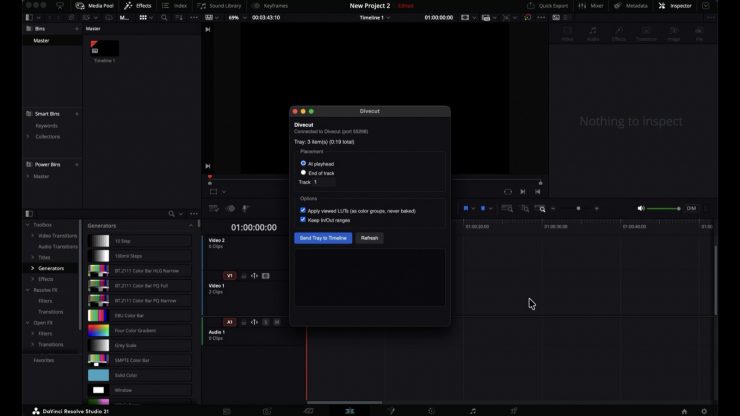Image resolution: width=740 pixels, height=416 pixels.
Task: Open the Timeline 1 name dropdown
Action: (x=375, y=17)
